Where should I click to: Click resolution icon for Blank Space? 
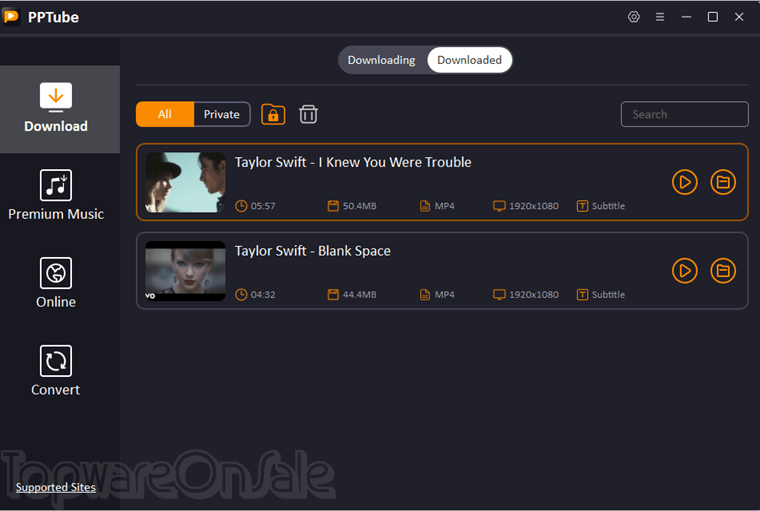[x=499, y=295]
